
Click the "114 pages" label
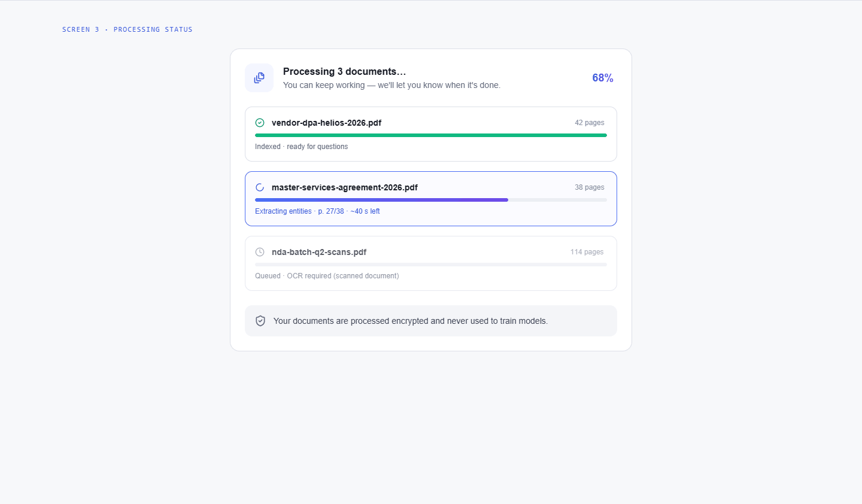[587, 252]
